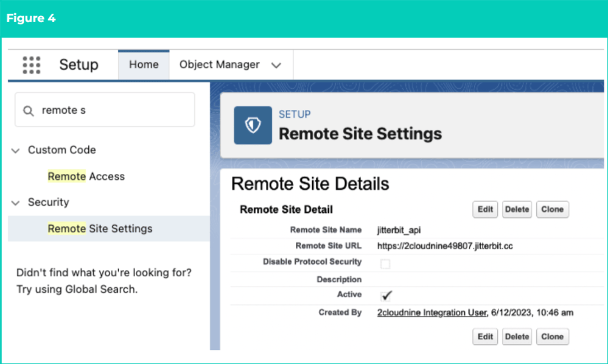Click the URL 'https://2cloudnine49807.jitterbit.cc'
This screenshot has height=364, width=608.
pyautogui.click(x=445, y=246)
